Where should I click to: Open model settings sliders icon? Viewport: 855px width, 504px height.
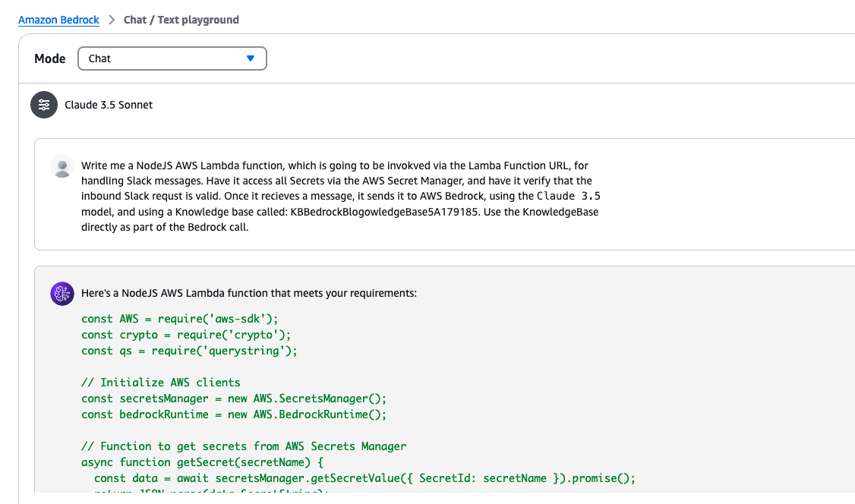click(44, 105)
